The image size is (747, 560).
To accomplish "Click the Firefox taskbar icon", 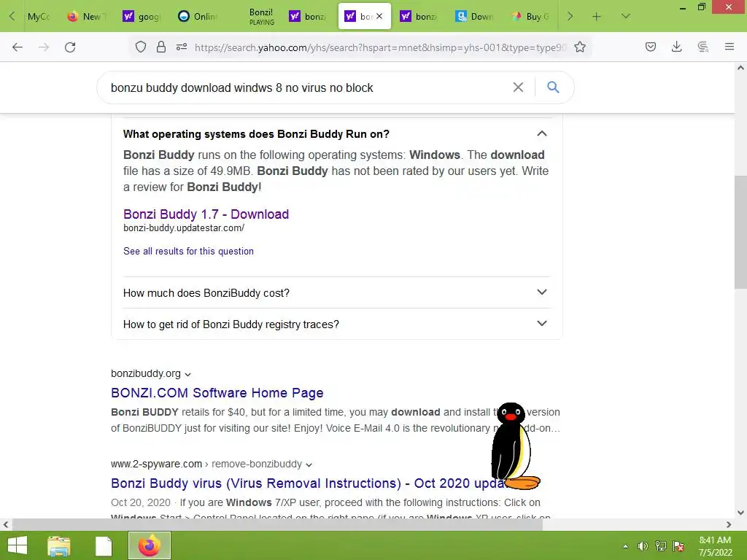I will (x=150, y=545).
